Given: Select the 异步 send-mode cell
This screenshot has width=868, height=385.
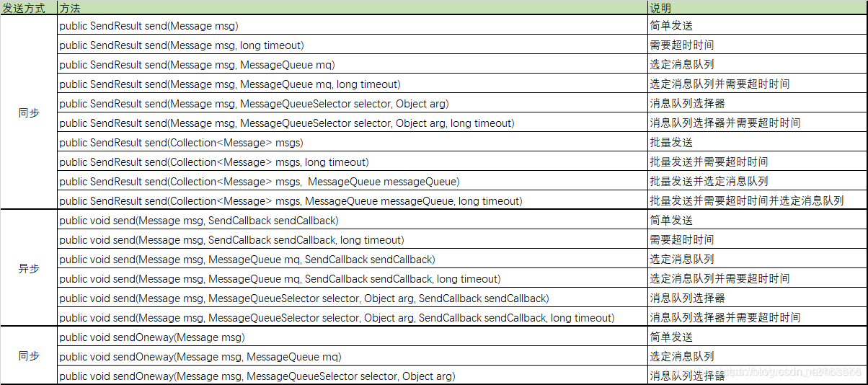Looking at the screenshot, I should point(29,269).
